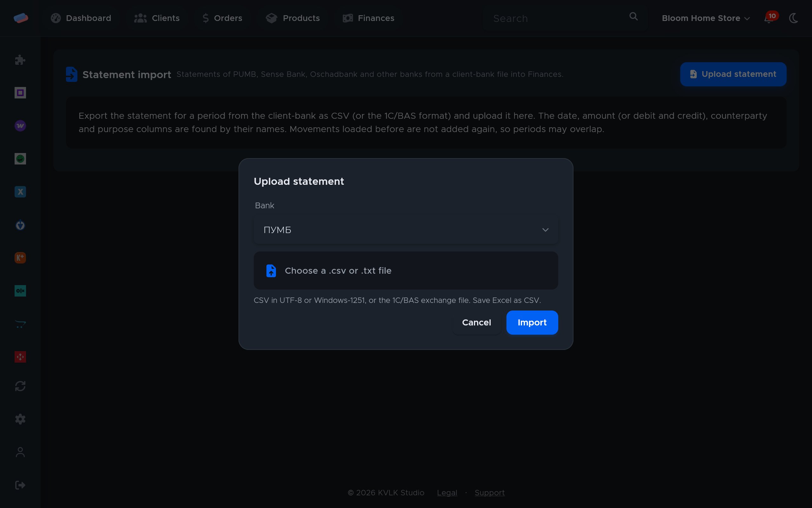Open the puzzle-piece integrations icon in sidebar

(20, 60)
